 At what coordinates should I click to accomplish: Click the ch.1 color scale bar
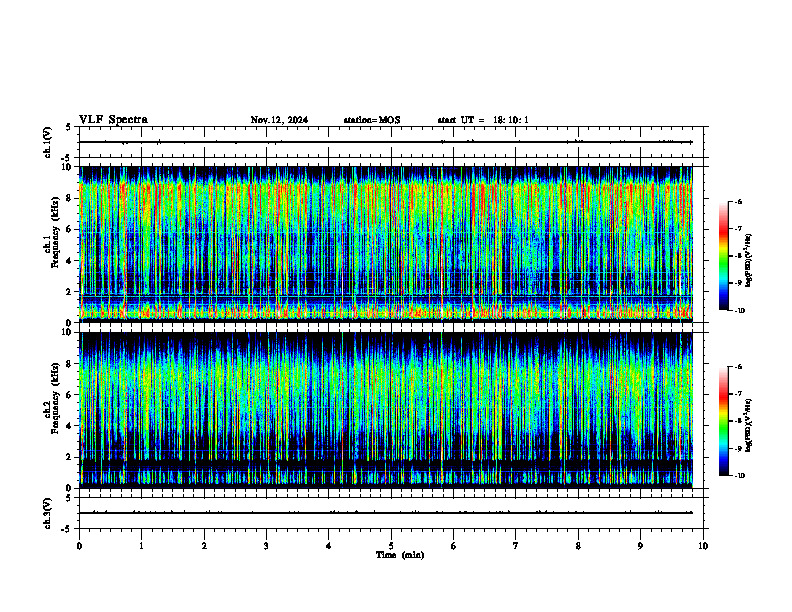pyautogui.click(x=723, y=256)
